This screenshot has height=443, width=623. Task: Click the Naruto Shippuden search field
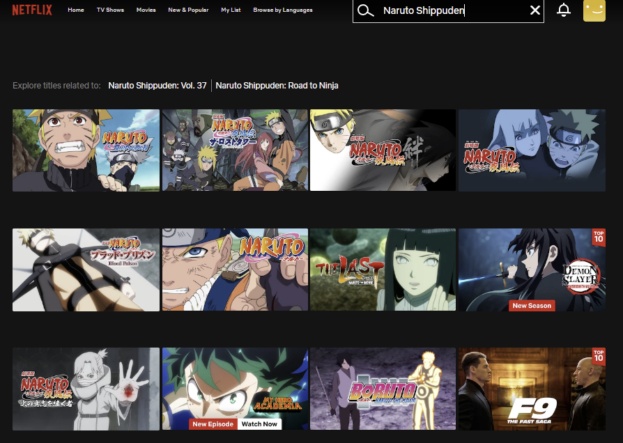pyautogui.click(x=450, y=11)
